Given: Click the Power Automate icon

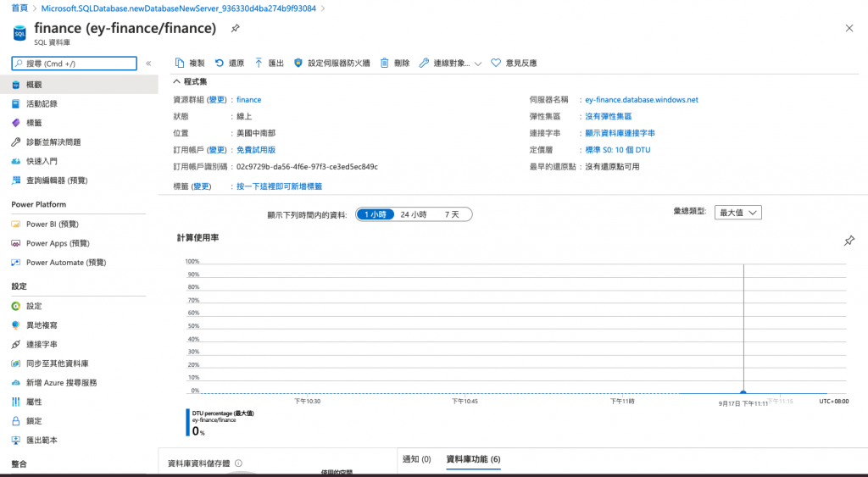Looking at the screenshot, I should click(16, 263).
